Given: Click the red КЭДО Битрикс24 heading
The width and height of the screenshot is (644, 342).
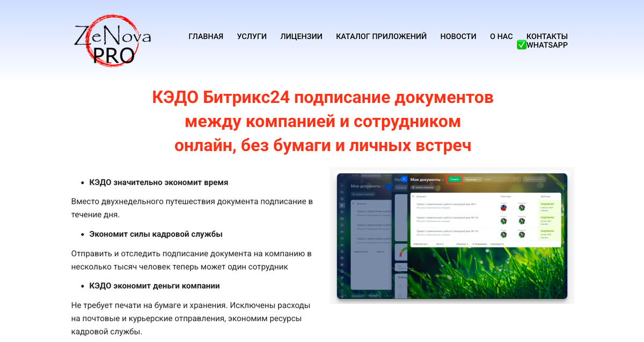Looking at the screenshot, I should 323,122.
